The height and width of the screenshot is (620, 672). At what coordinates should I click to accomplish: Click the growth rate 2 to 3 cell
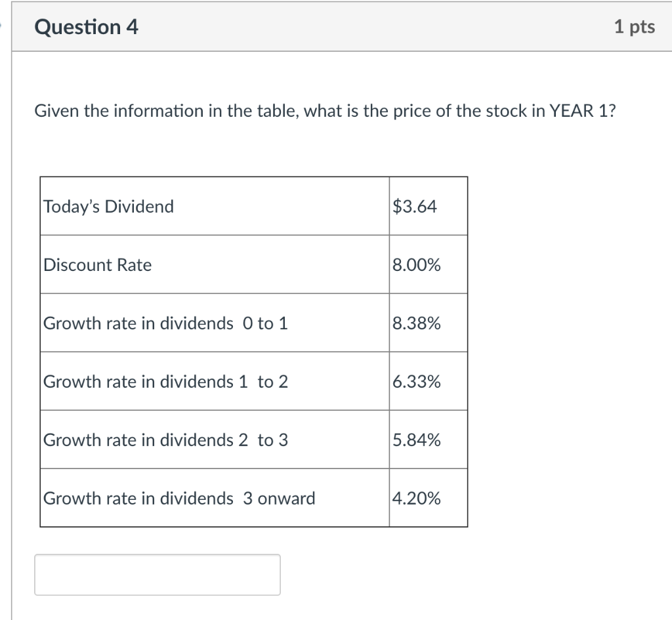[x=164, y=440]
